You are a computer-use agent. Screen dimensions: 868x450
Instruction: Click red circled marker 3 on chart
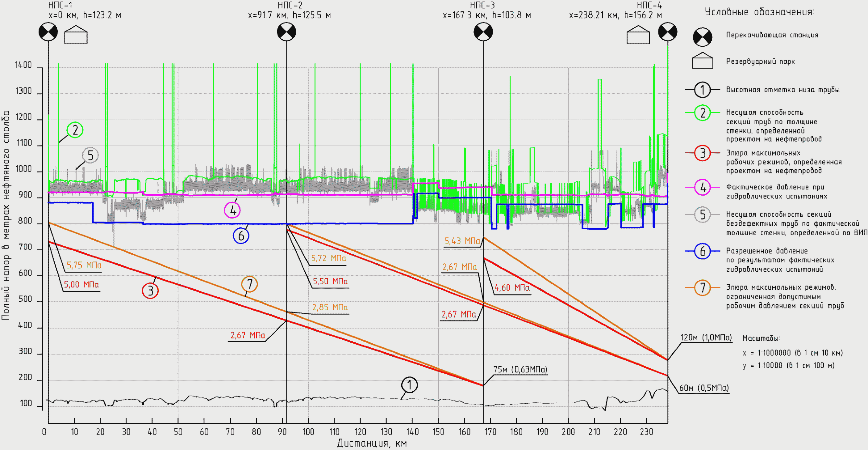[150, 291]
